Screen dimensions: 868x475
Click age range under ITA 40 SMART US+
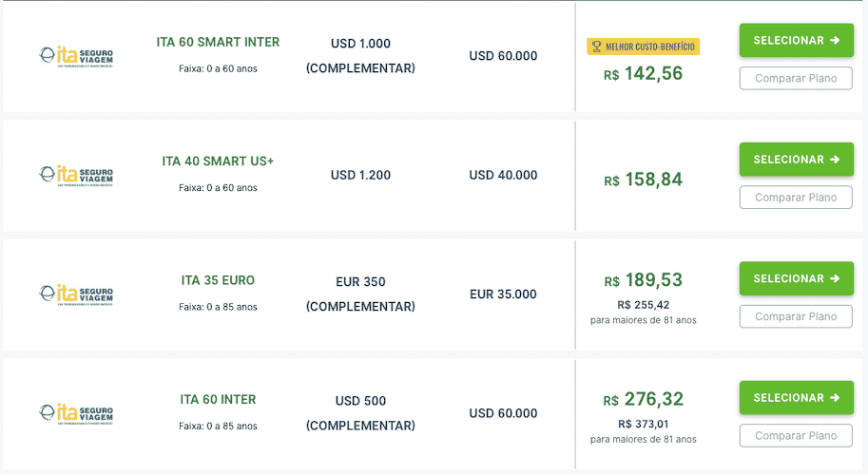tap(218, 188)
